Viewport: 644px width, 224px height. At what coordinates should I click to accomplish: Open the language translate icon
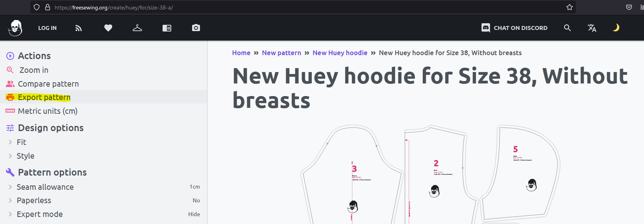592,28
